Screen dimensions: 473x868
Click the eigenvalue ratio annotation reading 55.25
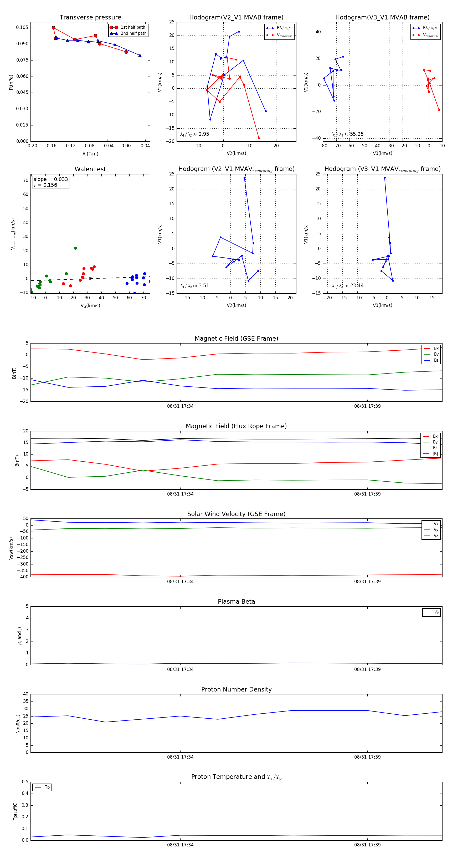tap(347, 134)
